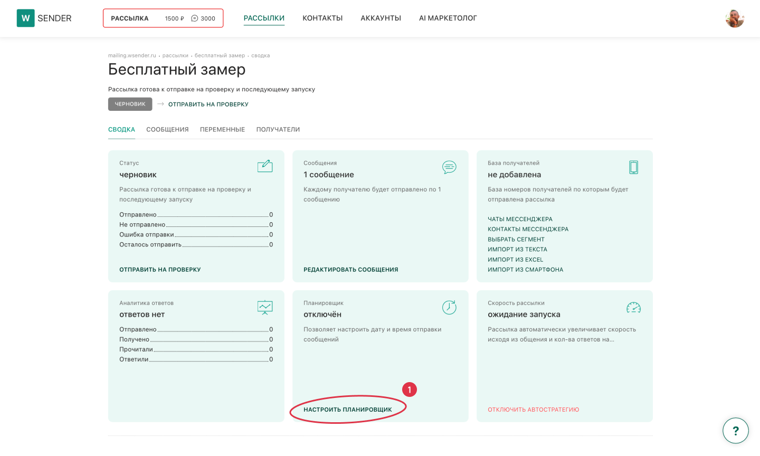Click the mailing speed gauge icon
Screen dimensions: 760x456
[633, 308]
